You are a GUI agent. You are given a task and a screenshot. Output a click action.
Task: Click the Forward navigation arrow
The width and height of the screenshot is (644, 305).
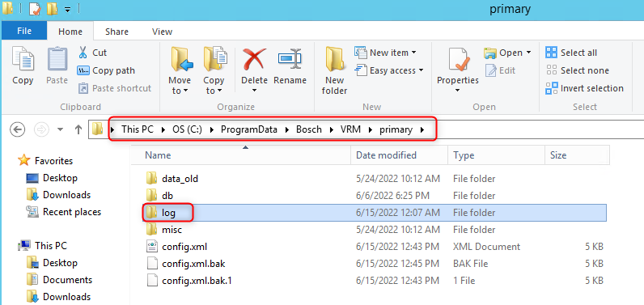tap(40, 129)
